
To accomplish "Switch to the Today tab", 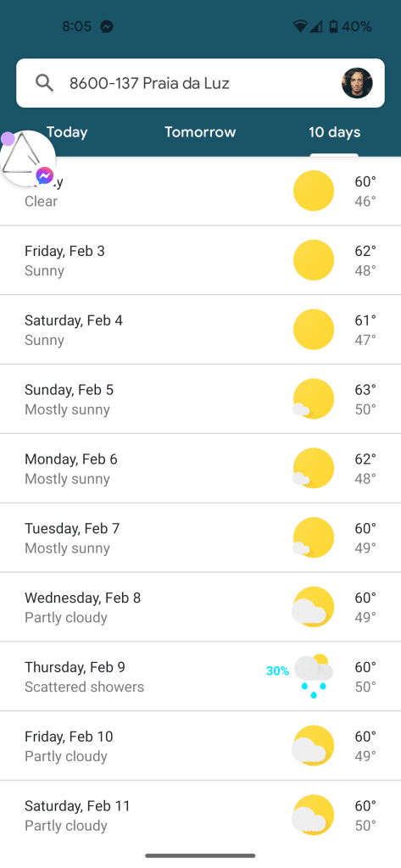I will (67, 132).
